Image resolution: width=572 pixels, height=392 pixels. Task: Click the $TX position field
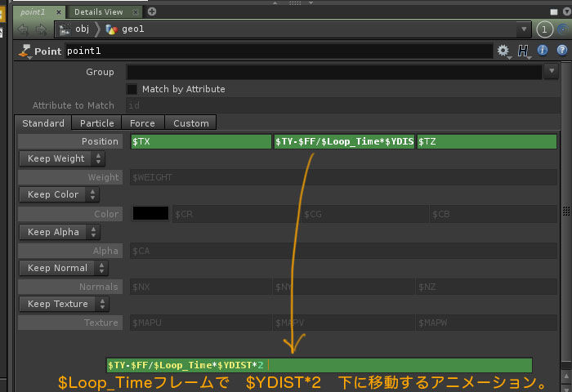point(200,141)
